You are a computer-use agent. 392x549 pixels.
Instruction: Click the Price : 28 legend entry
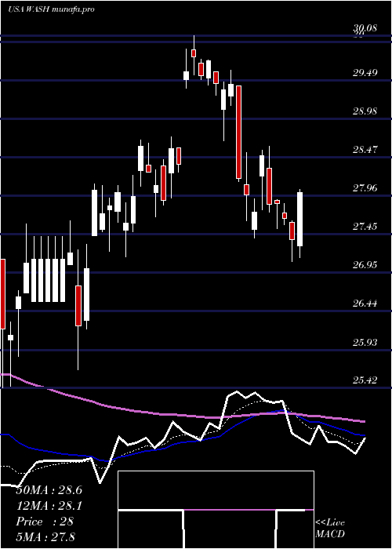(45, 522)
